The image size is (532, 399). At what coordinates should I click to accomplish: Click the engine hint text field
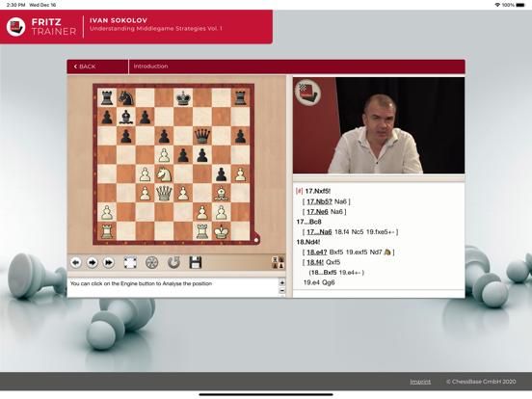tap(173, 287)
